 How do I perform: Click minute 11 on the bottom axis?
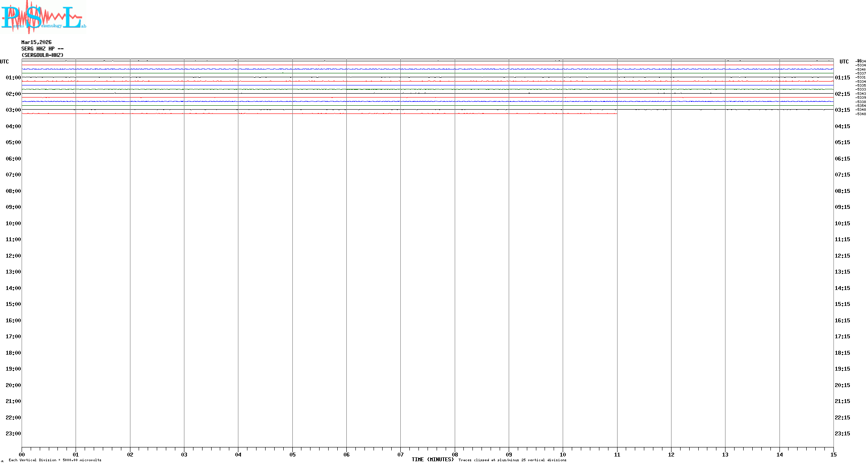click(617, 454)
